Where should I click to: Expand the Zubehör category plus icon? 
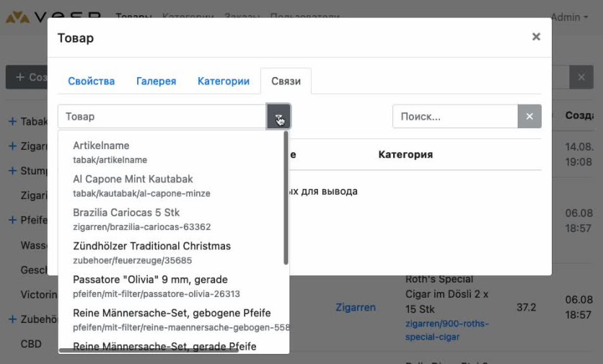tap(12, 319)
